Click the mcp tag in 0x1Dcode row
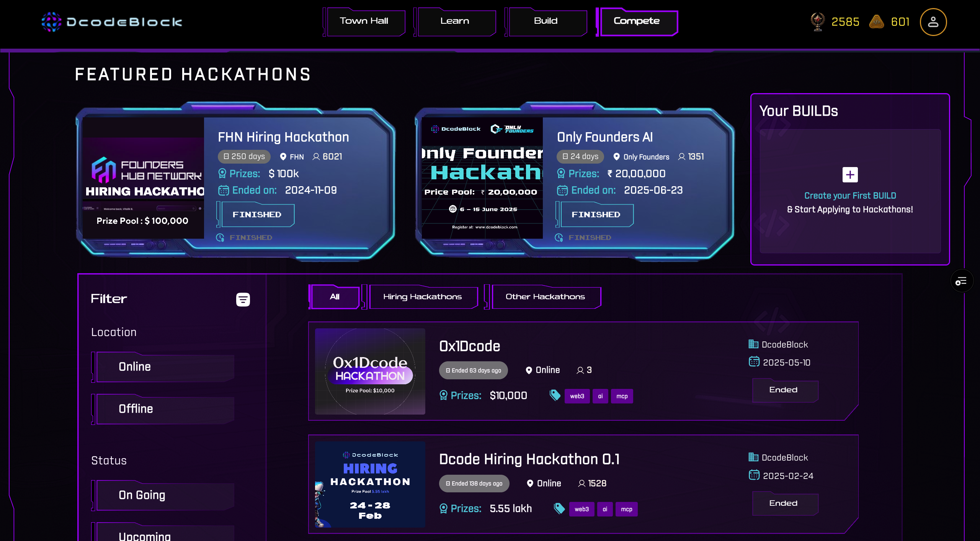 click(622, 396)
